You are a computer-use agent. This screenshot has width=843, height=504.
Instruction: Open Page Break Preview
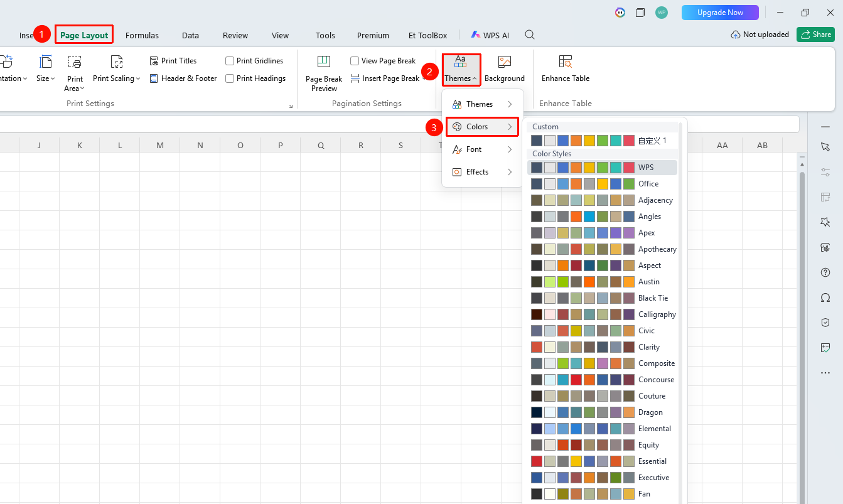[x=324, y=73]
